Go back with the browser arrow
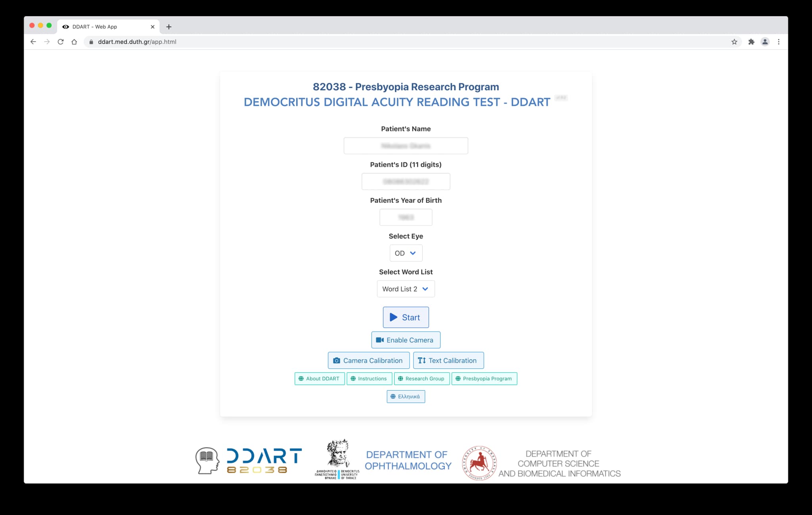 (x=33, y=42)
